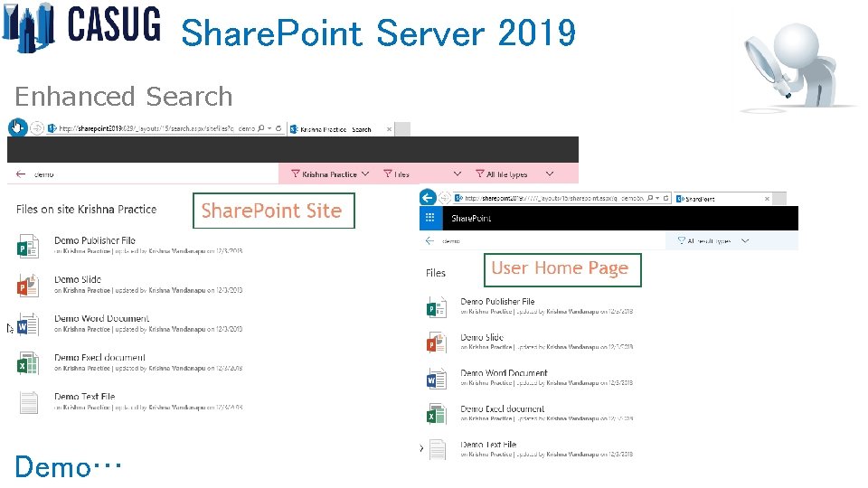Open the SharePoint app launcher waffle

click(x=430, y=218)
